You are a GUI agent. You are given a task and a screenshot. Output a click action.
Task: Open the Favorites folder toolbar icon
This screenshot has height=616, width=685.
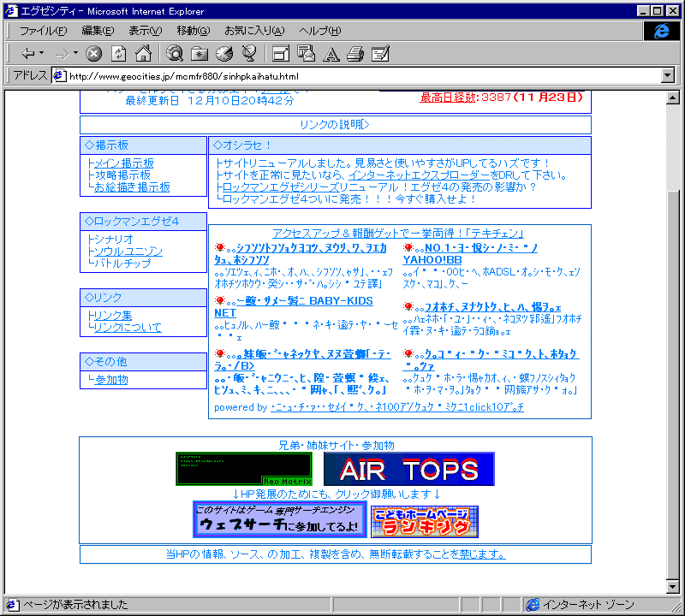(200, 54)
